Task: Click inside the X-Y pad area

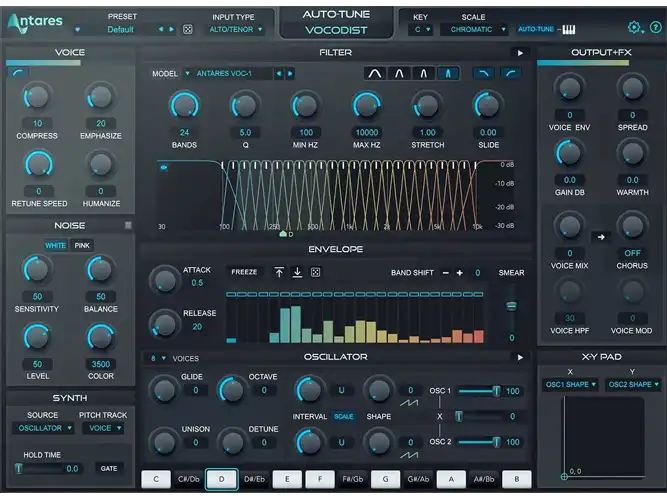Action: pyautogui.click(x=604, y=436)
